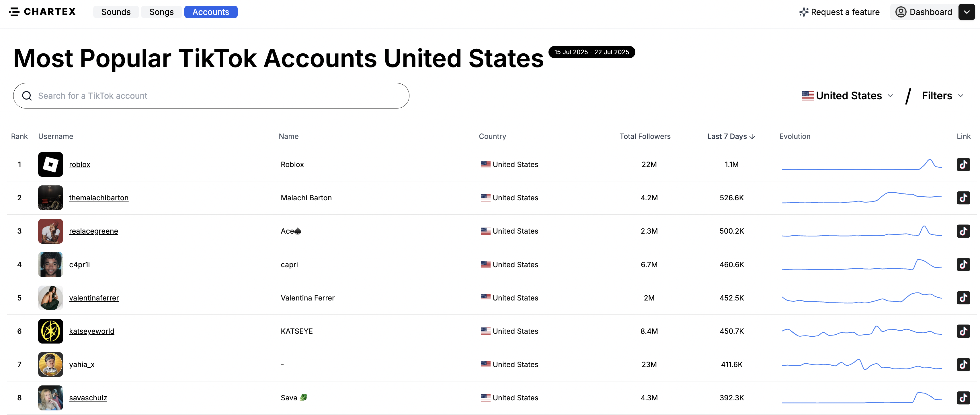Click the Request a feature sparkle icon
The image size is (980, 415).
803,12
